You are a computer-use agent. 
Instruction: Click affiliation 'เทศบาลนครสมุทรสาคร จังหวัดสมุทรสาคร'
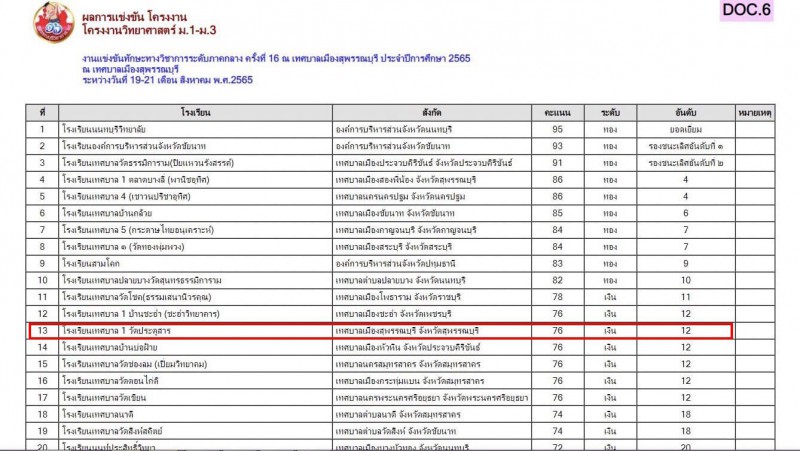tap(408, 364)
